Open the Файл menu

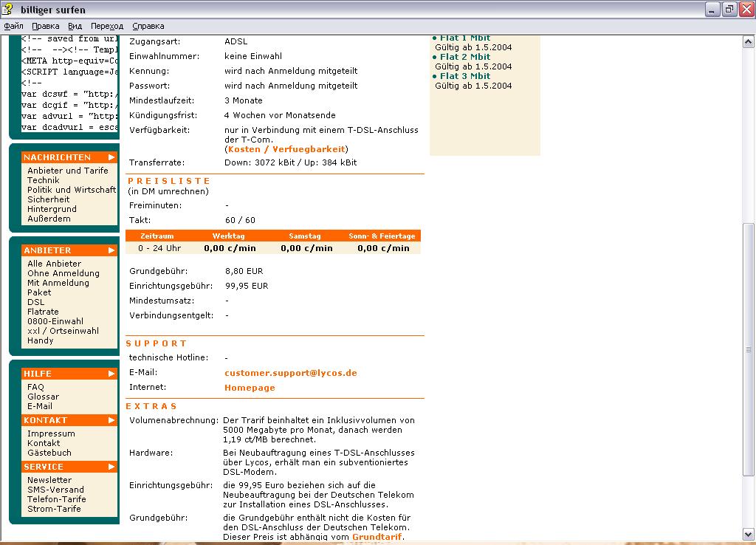pos(13,26)
